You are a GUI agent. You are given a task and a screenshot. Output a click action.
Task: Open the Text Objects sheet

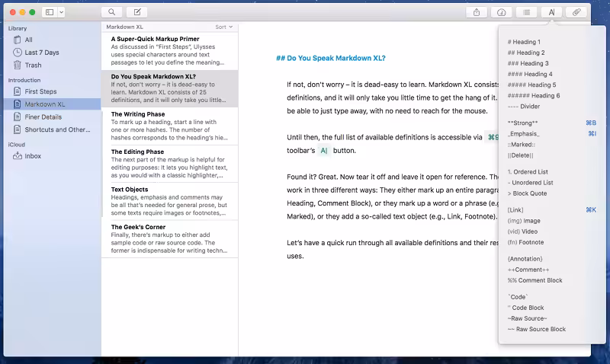click(x=169, y=201)
